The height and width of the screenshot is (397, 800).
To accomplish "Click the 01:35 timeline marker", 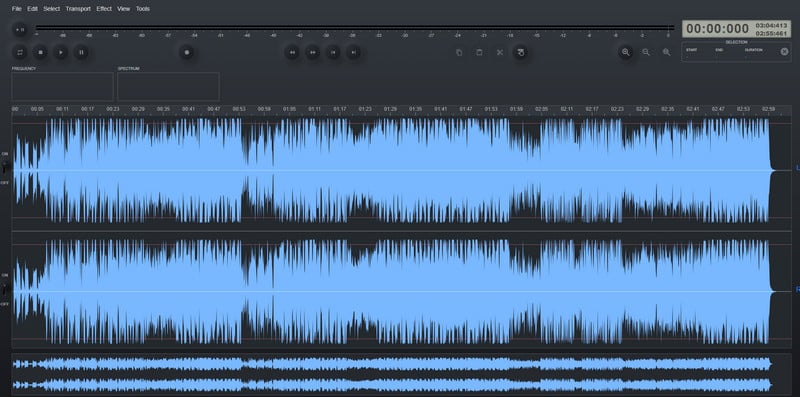I will tap(415, 109).
